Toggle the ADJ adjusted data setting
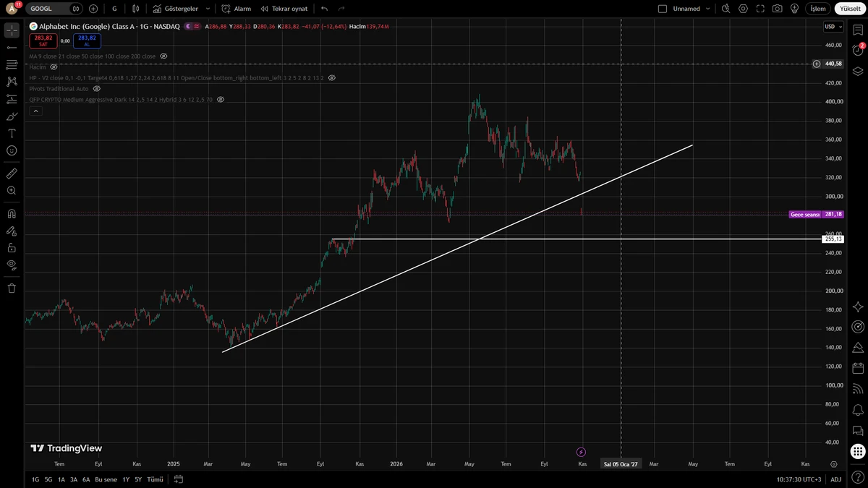 point(835,479)
